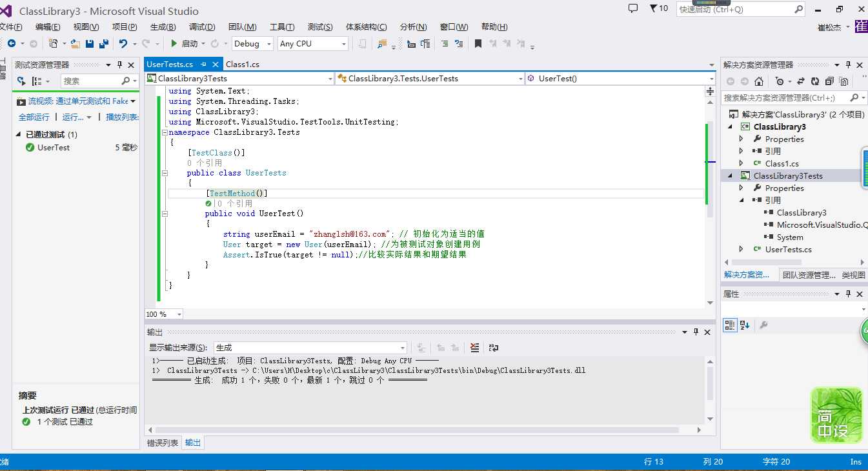Viewport: 868px width, 471px height.
Task: Click the comment out selected lines icon
Action: point(445,44)
